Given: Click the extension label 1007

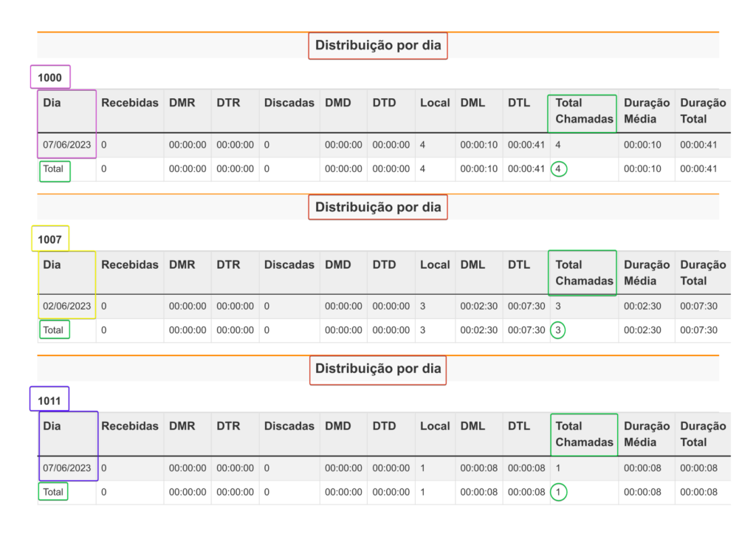Looking at the screenshot, I should pos(50,239).
